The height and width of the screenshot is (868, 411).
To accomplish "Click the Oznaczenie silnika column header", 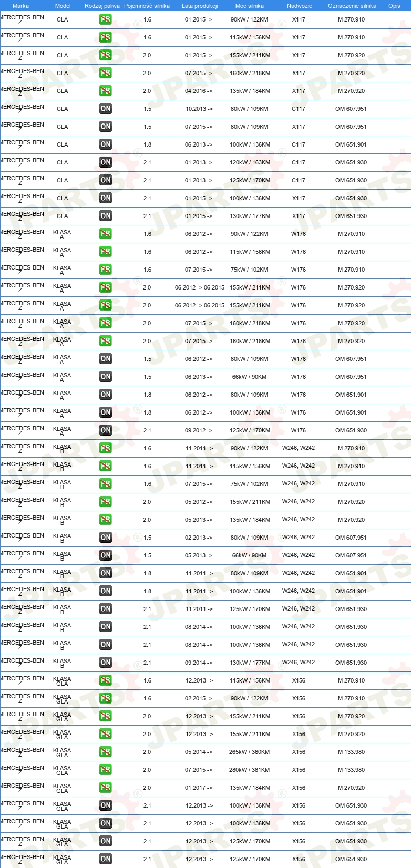I will point(352,6).
